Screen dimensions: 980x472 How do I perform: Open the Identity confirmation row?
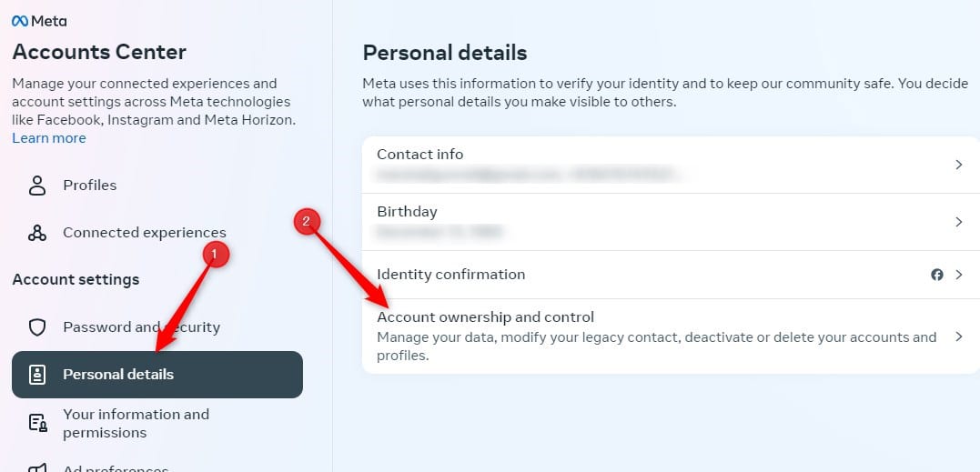click(671, 275)
